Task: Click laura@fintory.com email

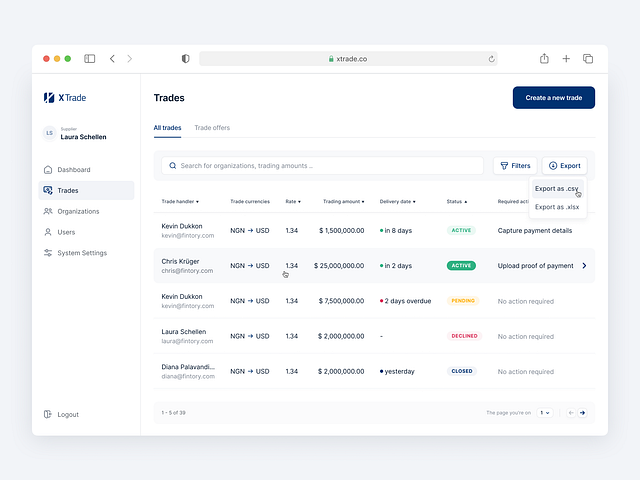Action: click(187, 341)
